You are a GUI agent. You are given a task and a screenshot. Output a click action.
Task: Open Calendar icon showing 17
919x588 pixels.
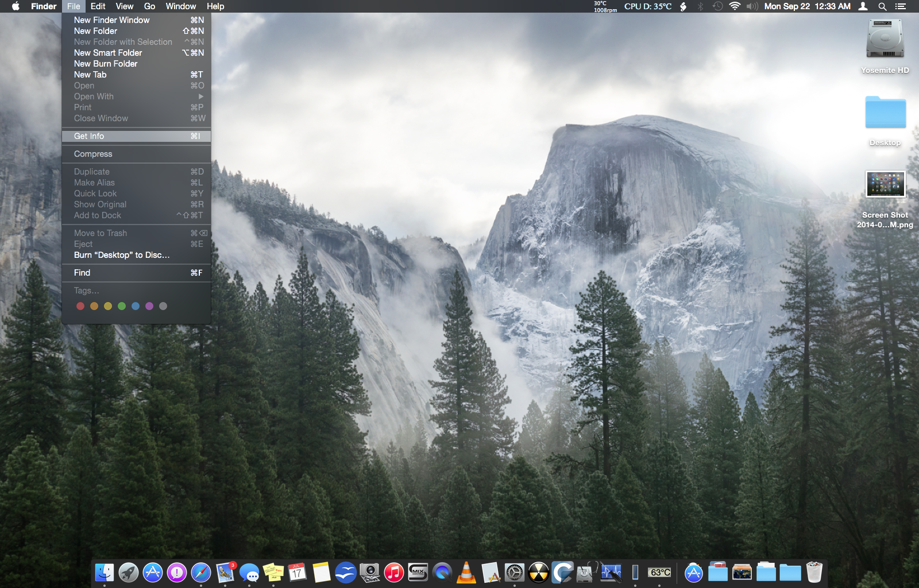297,572
